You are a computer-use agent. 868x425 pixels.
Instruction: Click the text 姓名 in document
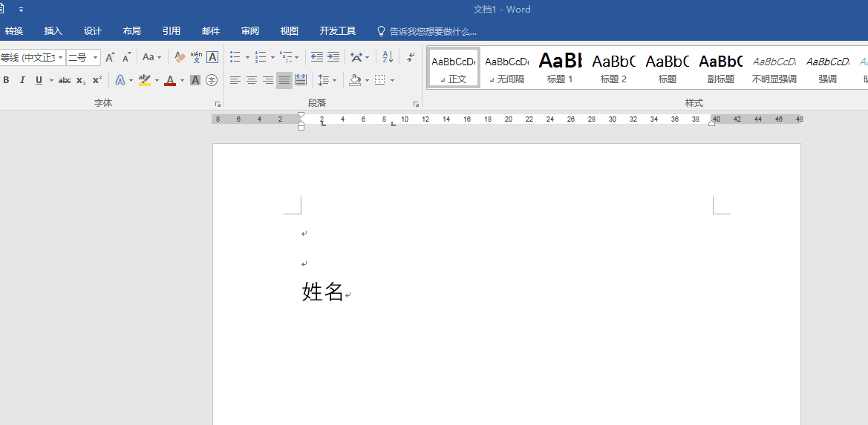click(x=323, y=291)
